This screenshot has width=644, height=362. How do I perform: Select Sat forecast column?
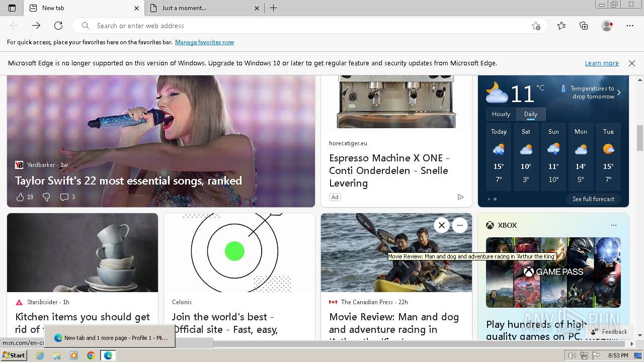click(x=526, y=157)
